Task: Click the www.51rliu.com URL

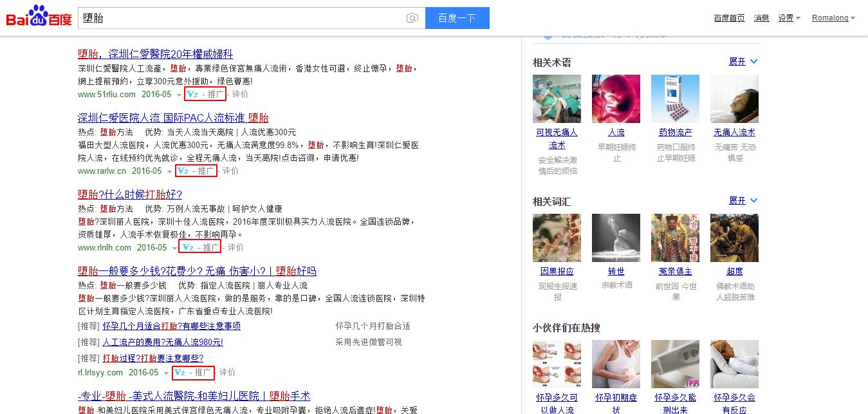Action: (x=107, y=95)
